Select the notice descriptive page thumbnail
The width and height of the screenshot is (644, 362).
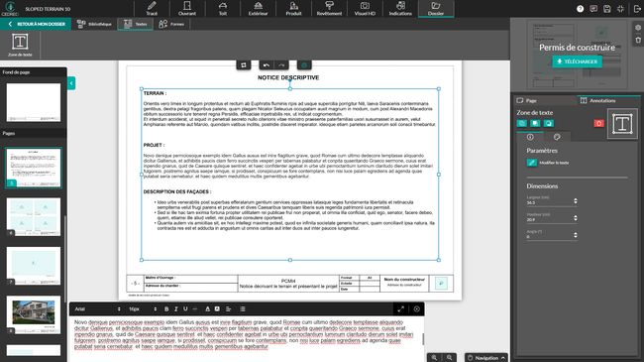coord(34,168)
